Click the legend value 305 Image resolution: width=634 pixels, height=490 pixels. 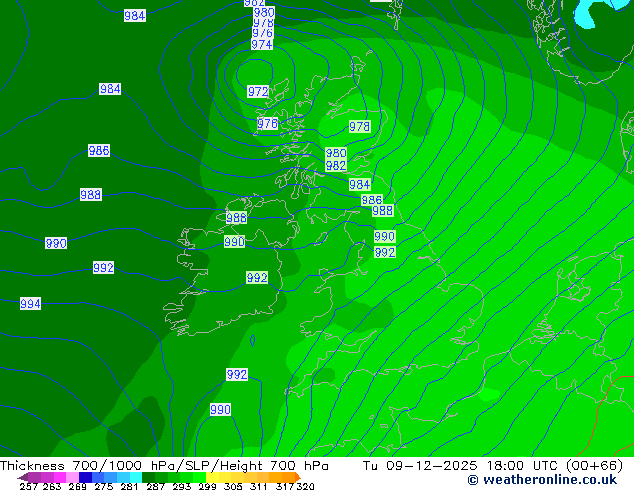[233, 486]
